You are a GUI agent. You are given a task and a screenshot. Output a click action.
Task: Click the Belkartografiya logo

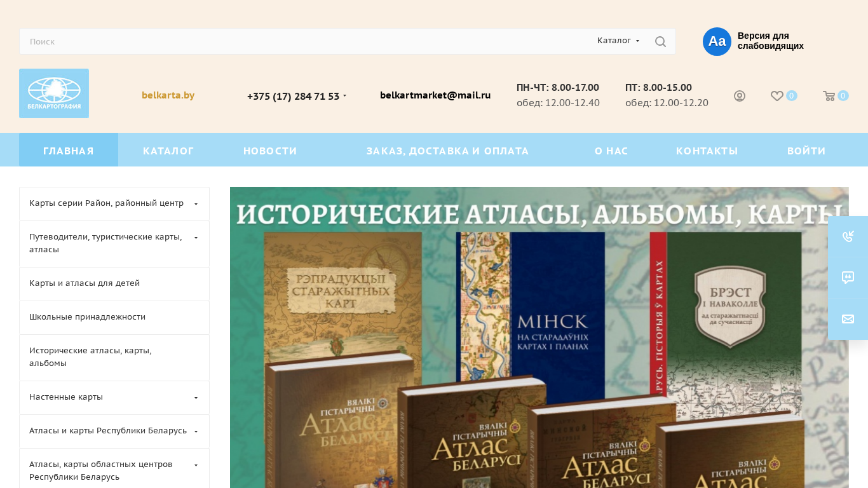[x=54, y=93]
